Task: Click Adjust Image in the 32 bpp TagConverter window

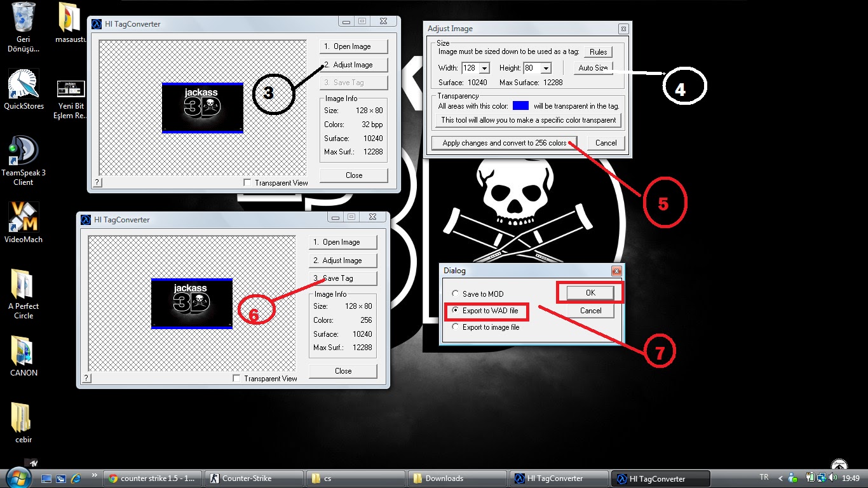Action: point(353,65)
